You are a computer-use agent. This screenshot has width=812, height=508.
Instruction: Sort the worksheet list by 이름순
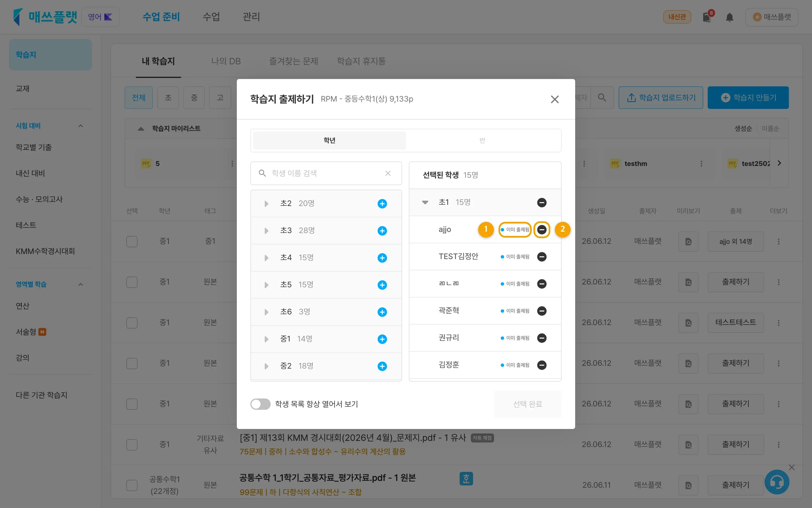pyautogui.click(x=770, y=129)
